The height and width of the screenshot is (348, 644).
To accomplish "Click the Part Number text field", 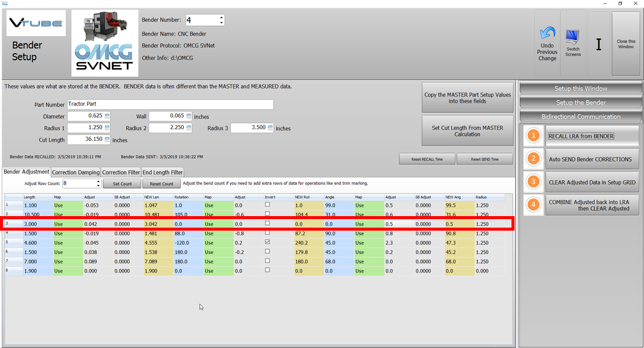I will (170, 104).
